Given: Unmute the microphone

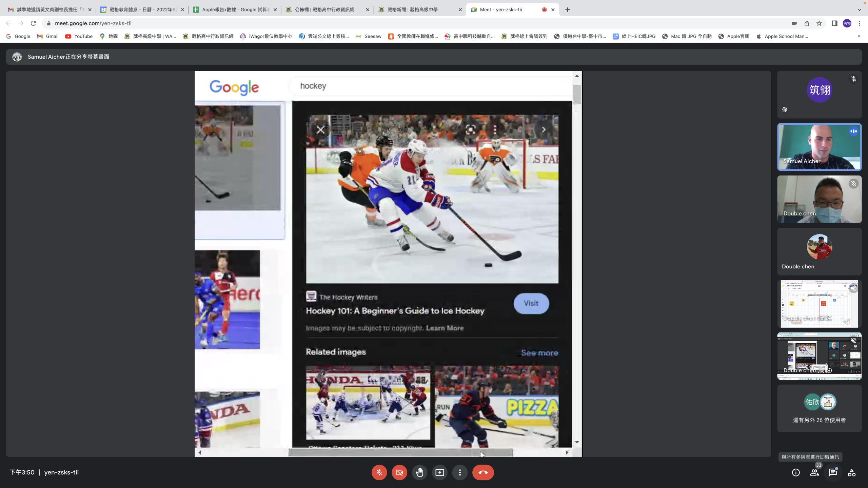Looking at the screenshot, I should tap(379, 472).
